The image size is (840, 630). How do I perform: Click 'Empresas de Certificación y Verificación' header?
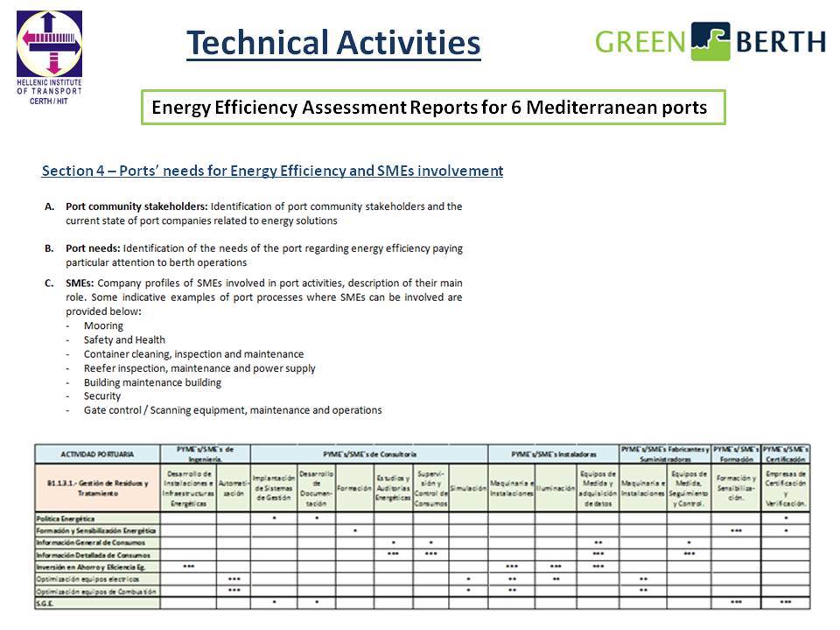(786, 488)
